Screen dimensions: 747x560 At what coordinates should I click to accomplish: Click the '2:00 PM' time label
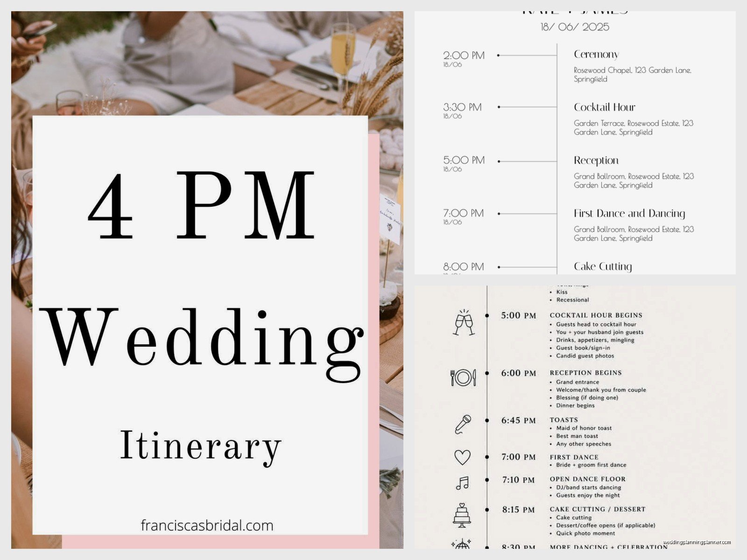[464, 55]
